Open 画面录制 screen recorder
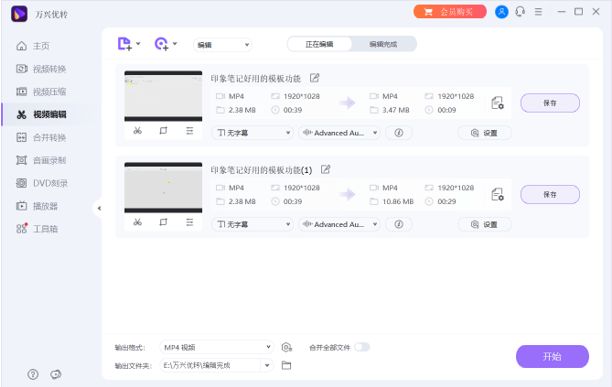Image resolution: width=612 pixels, height=387 pixels. (41, 160)
